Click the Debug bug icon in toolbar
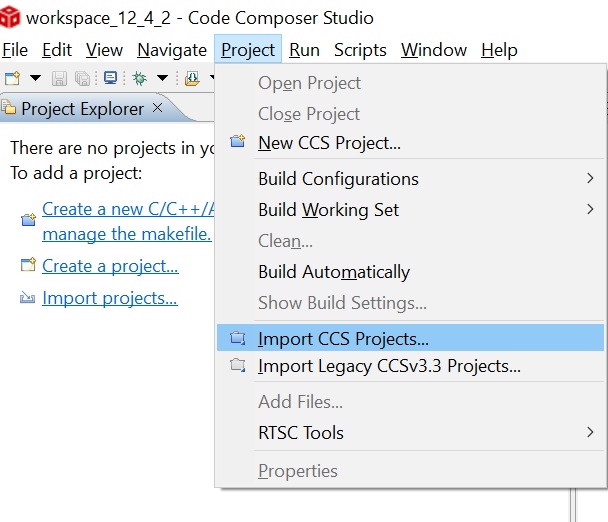The width and height of the screenshot is (608, 522). [x=140, y=78]
